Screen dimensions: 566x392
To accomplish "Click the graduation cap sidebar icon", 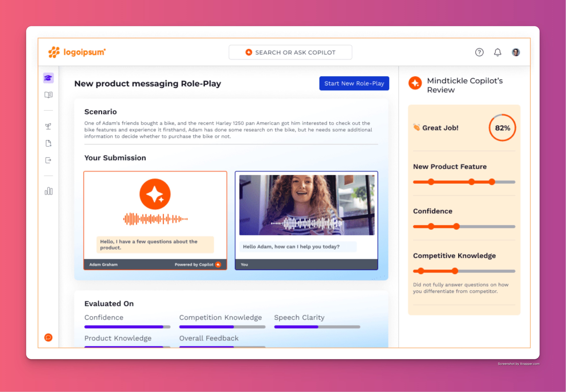I will [48, 78].
